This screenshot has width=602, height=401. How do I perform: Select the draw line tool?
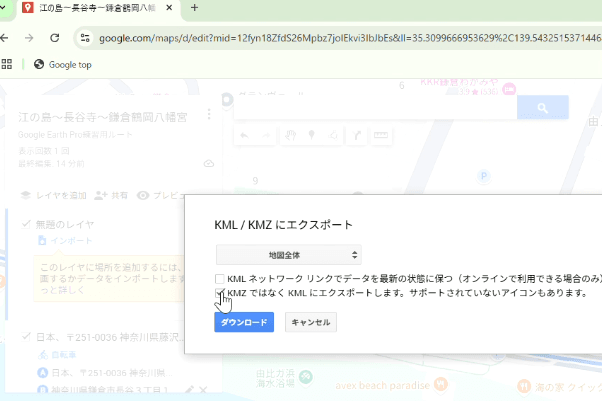334,135
